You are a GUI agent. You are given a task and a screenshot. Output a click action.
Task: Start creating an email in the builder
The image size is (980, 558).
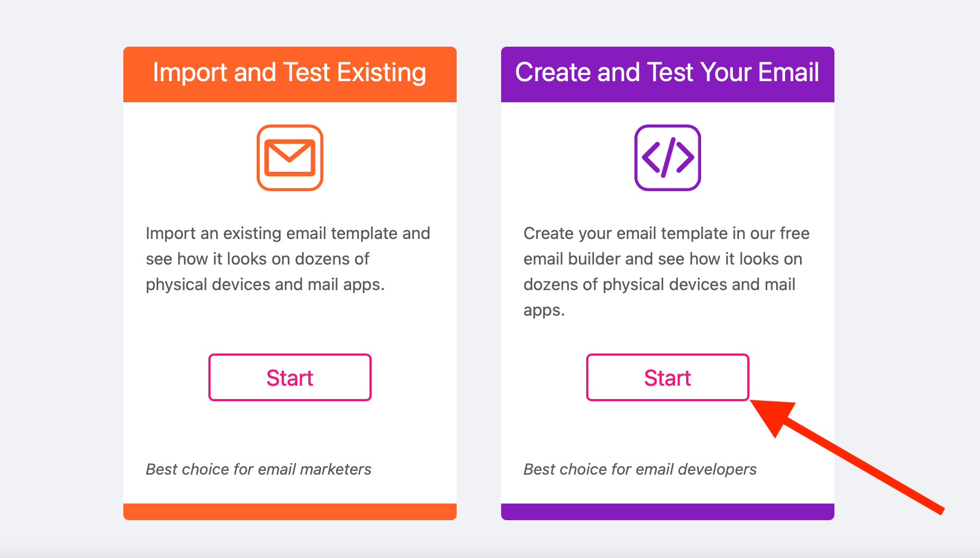(x=668, y=377)
